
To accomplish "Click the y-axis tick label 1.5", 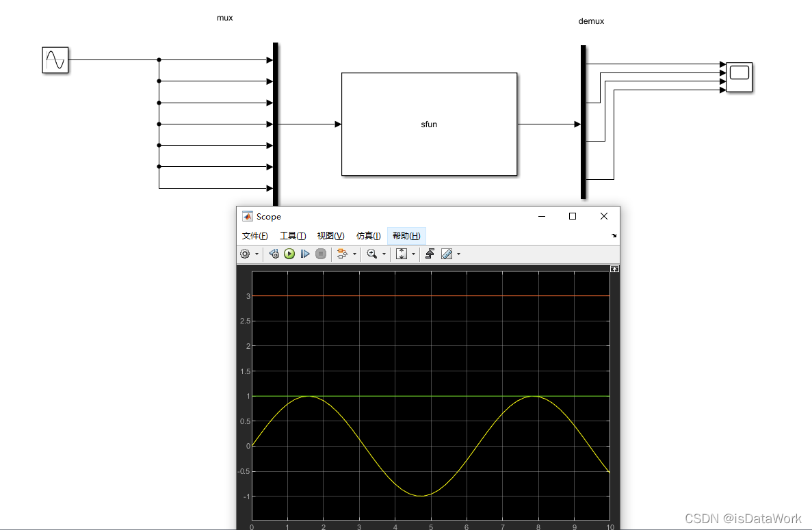I will (245, 371).
